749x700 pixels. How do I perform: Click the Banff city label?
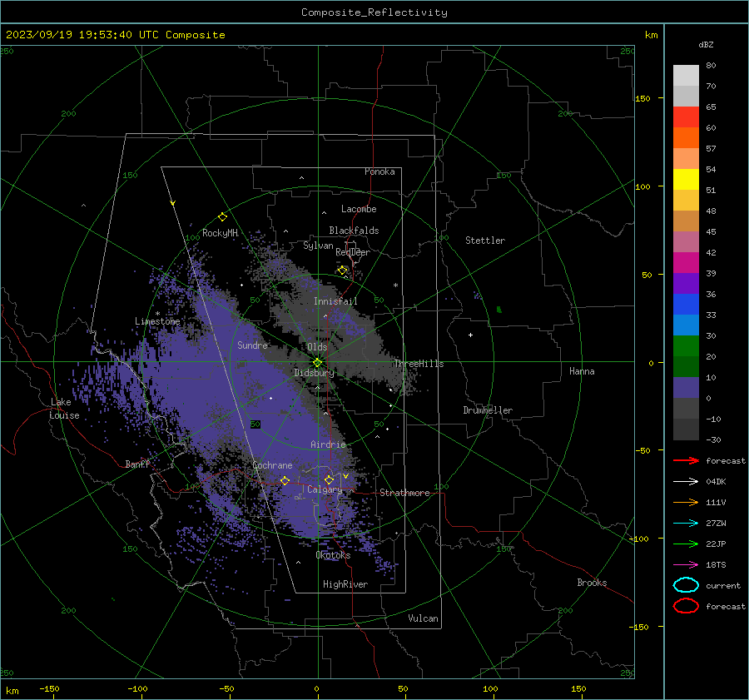[x=137, y=464]
